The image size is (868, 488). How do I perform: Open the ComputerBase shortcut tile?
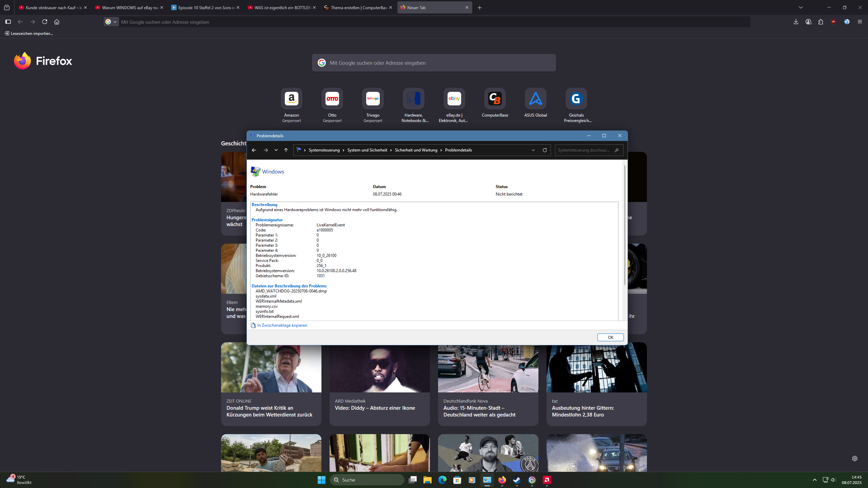[495, 99]
